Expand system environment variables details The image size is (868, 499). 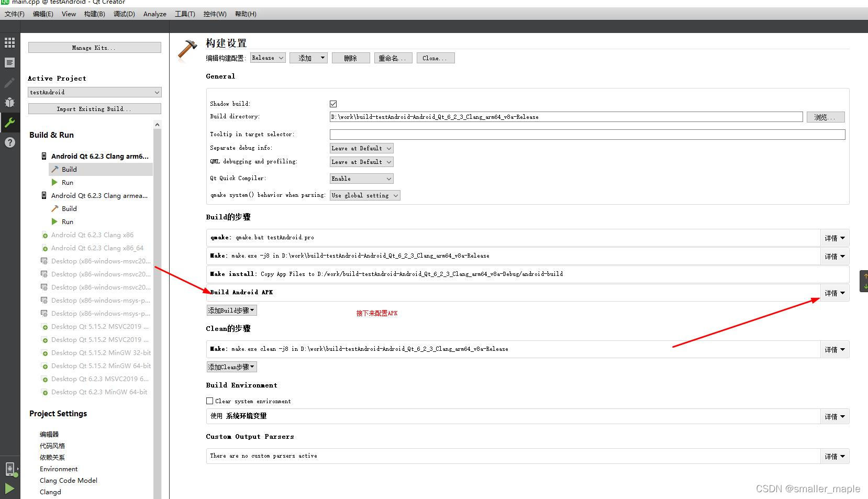click(834, 416)
